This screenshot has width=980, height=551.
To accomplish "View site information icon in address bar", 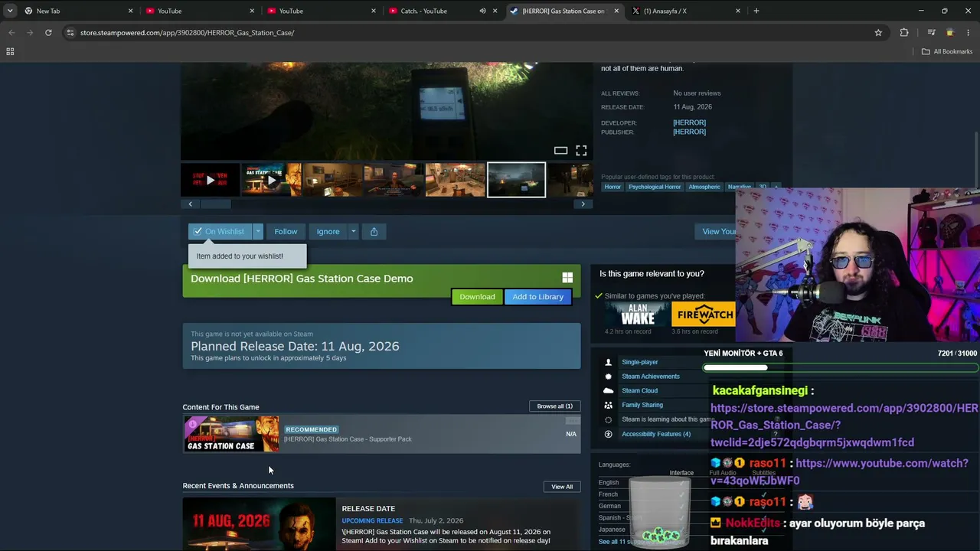I will pyautogui.click(x=70, y=33).
